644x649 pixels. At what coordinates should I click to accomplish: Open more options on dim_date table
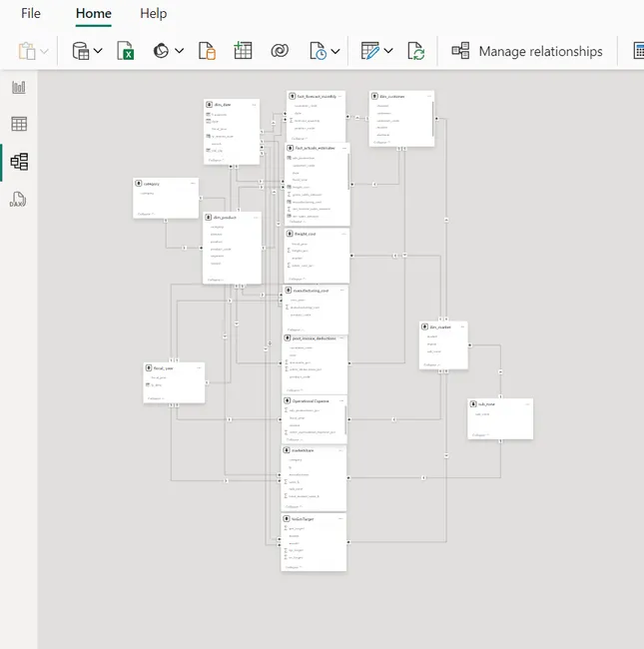click(254, 105)
